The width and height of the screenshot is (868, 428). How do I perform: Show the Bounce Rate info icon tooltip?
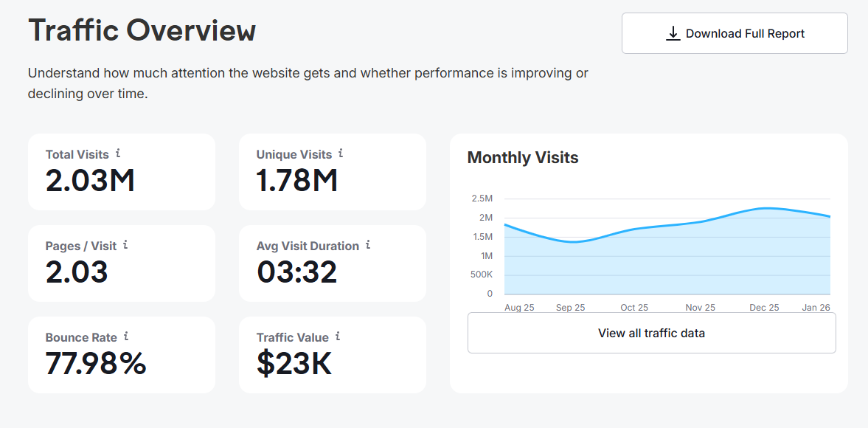(126, 336)
